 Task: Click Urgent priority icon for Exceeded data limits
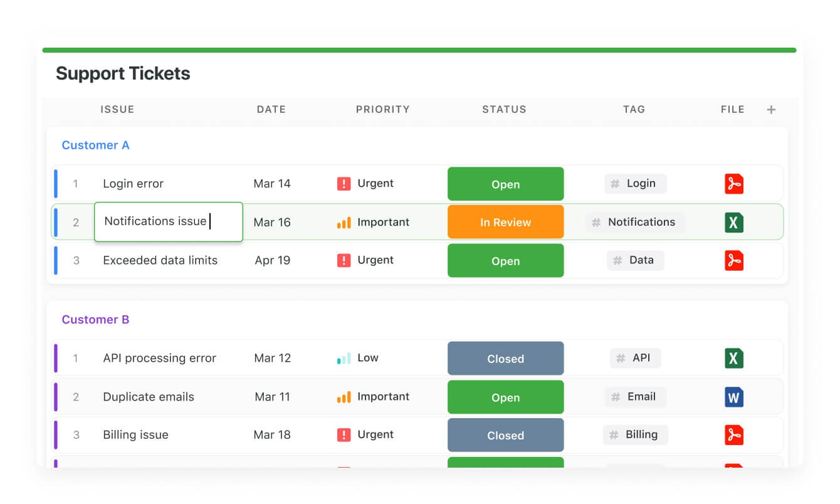344,260
